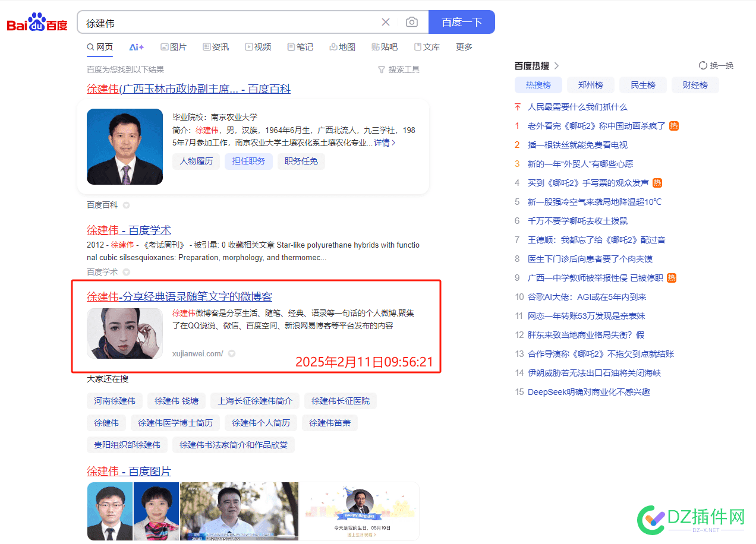Open 徐建伟-分享经典语录随笔文字的微博客 result
756x544 pixels.
click(x=179, y=296)
